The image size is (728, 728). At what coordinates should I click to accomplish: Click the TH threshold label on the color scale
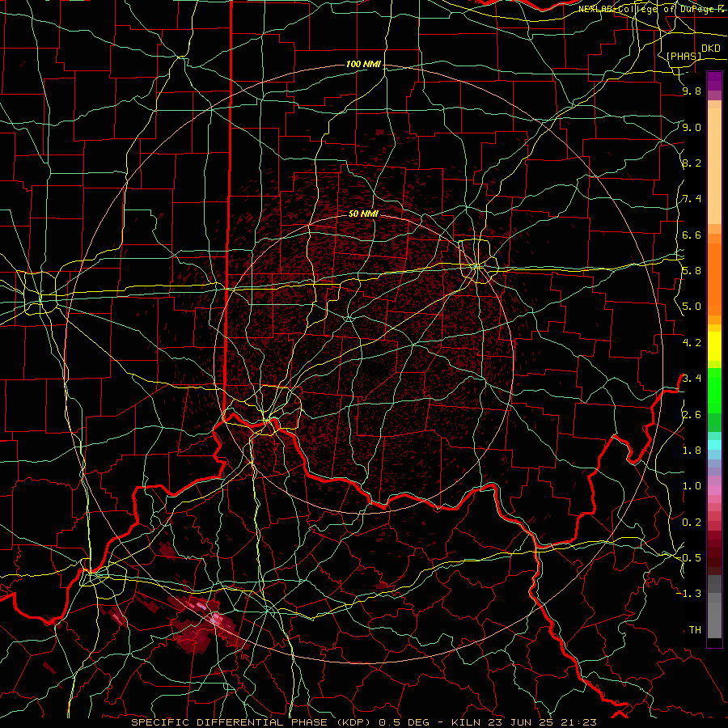[695, 630]
